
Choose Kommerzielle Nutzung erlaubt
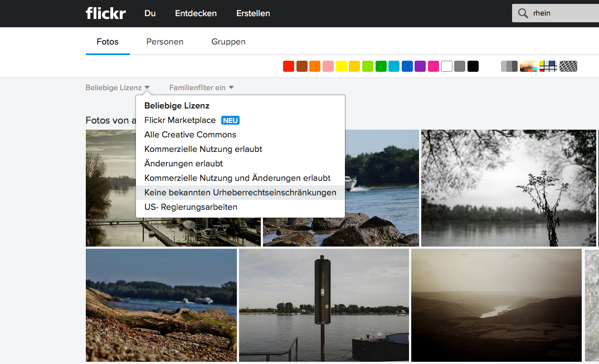click(x=241, y=149)
